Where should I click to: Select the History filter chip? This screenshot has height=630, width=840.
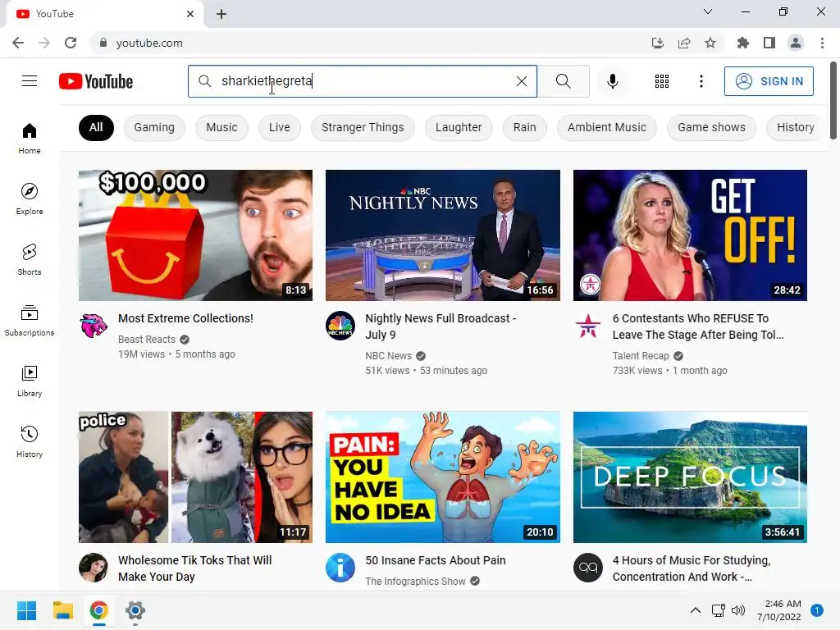point(796,127)
